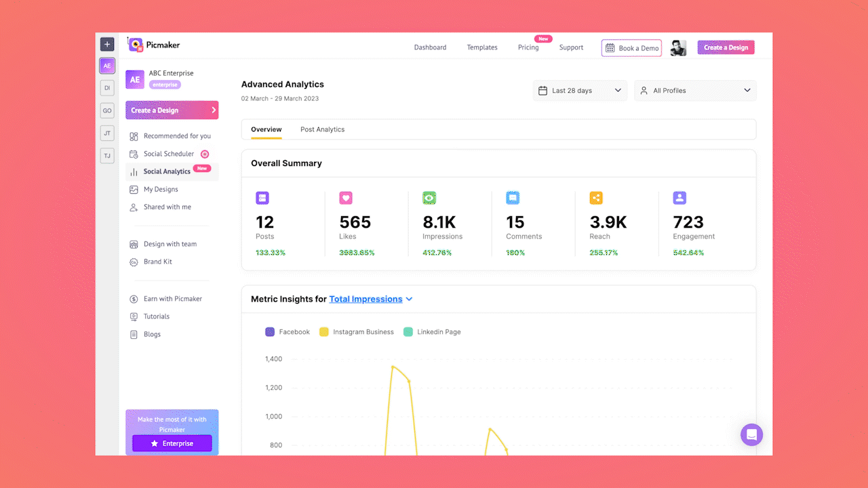This screenshot has width=868, height=488.
Task: Toggle the Facebook legend swatch
Action: coord(270,332)
